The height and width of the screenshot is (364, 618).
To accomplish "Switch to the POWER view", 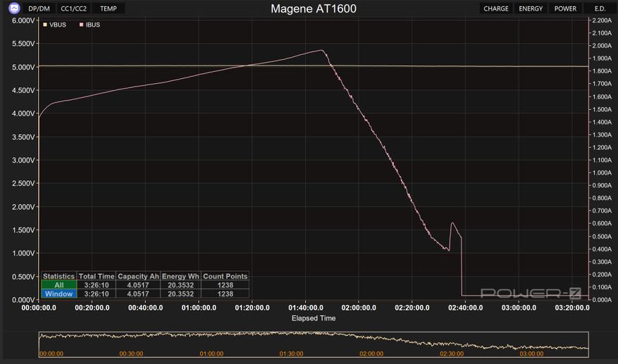I will (565, 8).
